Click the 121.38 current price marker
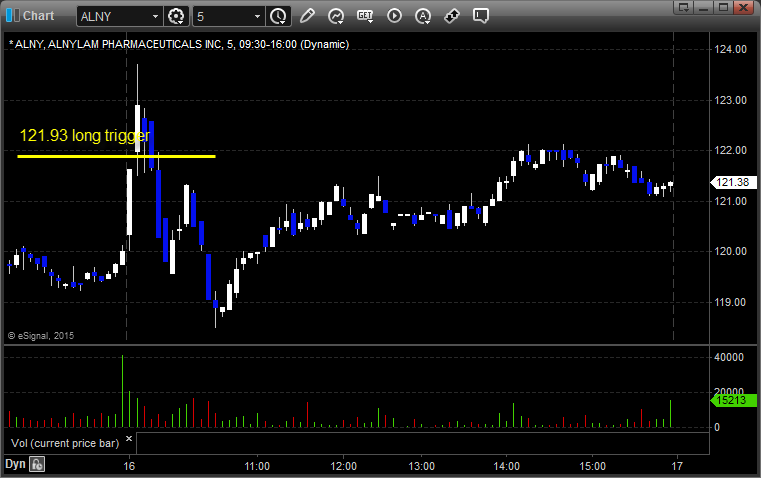Screen dimensions: 761x478 coord(733,182)
